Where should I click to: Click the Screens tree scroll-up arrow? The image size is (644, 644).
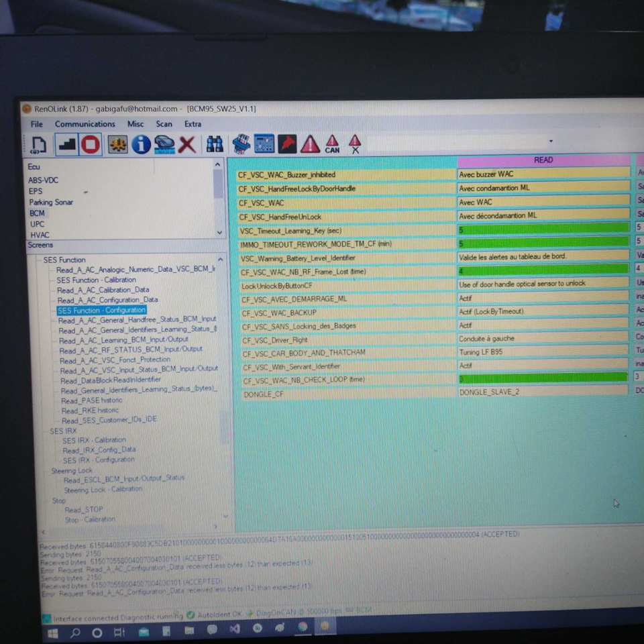[221, 260]
